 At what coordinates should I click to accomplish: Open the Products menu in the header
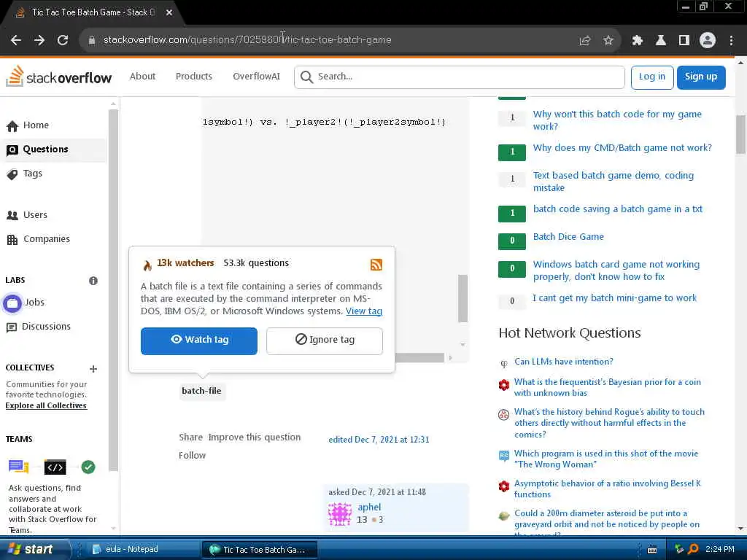pyautogui.click(x=194, y=76)
